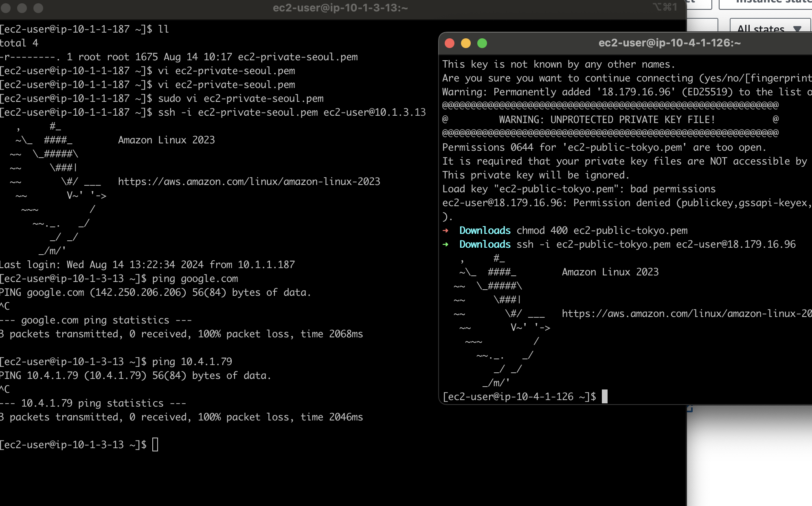The width and height of the screenshot is (812, 506).
Task: Click the gray minimize dot on ip-10-1-3-13 window
Action: point(22,8)
